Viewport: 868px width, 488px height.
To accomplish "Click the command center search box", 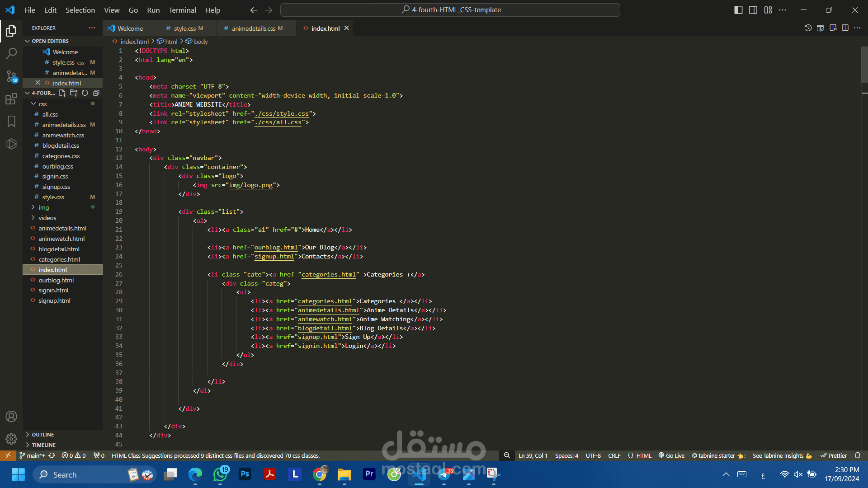I will [x=450, y=10].
